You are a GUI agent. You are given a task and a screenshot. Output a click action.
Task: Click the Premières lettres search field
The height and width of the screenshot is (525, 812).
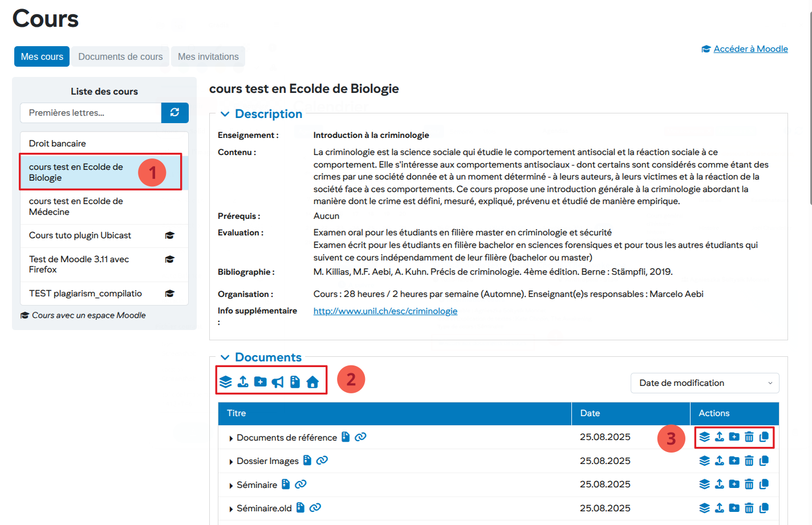pos(91,113)
